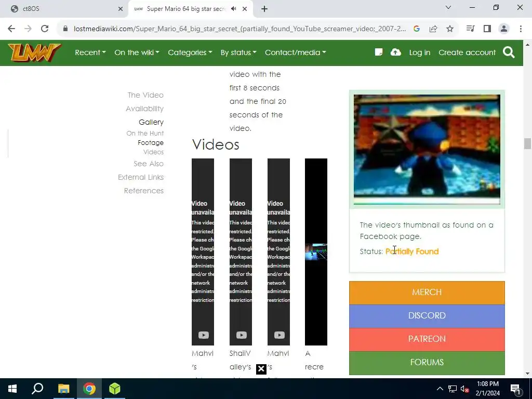Click the Chrome taskbar icon

coord(89,389)
